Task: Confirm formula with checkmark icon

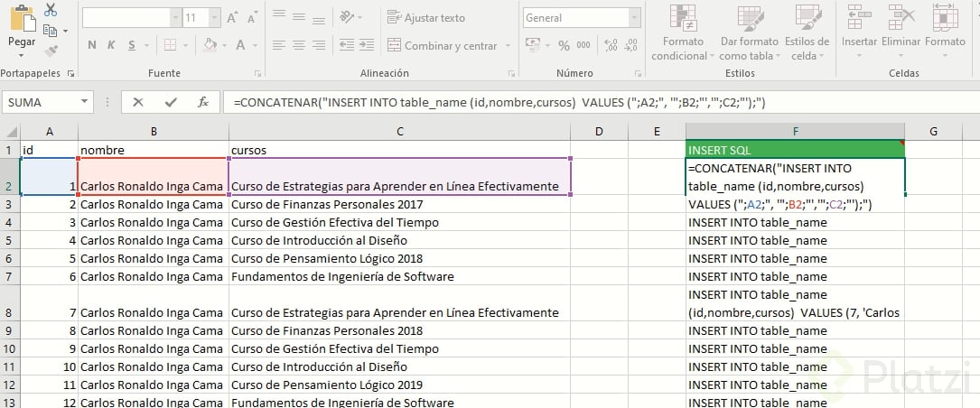Action: tap(171, 102)
